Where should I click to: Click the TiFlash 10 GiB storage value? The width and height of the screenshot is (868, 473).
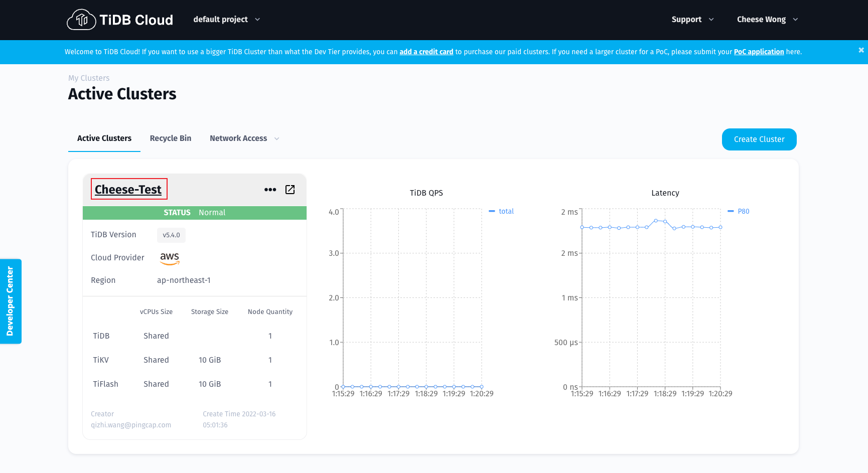(x=210, y=384)
